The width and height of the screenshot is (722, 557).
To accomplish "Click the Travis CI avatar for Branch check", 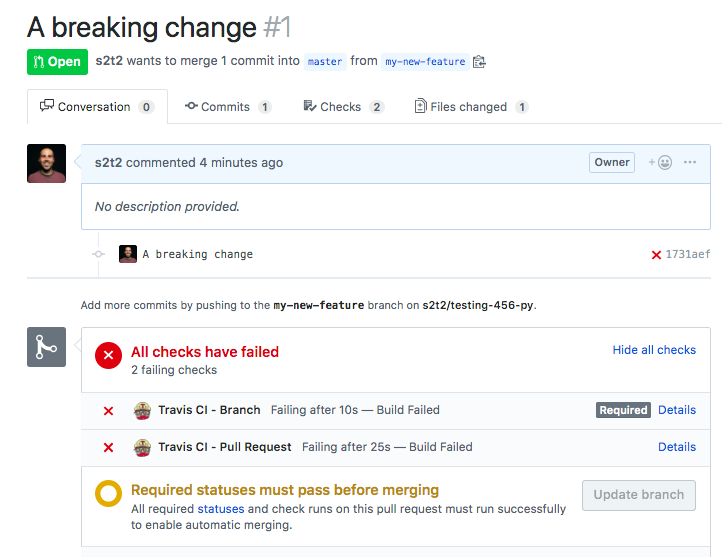I will click(x=142, y=410).
